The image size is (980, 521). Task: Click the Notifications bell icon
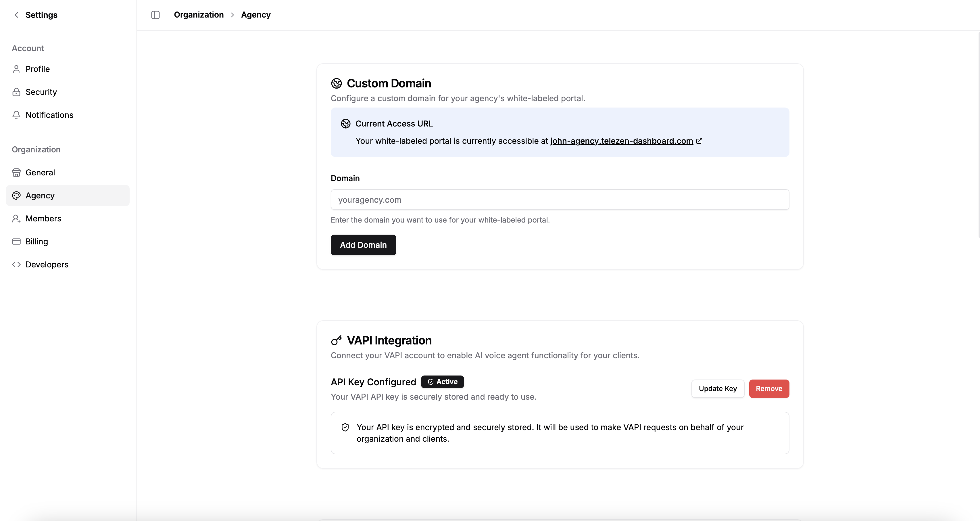(16, 115)
